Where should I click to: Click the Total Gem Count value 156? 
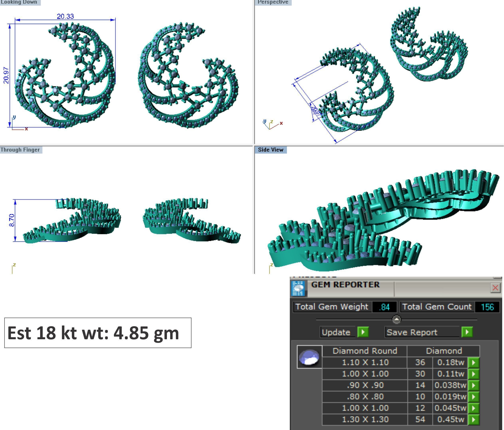[487, 307]
